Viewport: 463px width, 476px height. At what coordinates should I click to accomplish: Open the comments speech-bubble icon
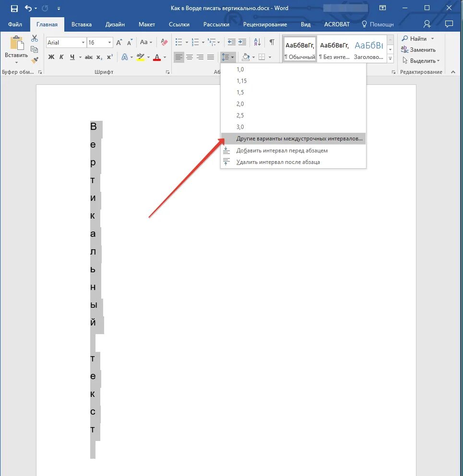click(449, 24)
